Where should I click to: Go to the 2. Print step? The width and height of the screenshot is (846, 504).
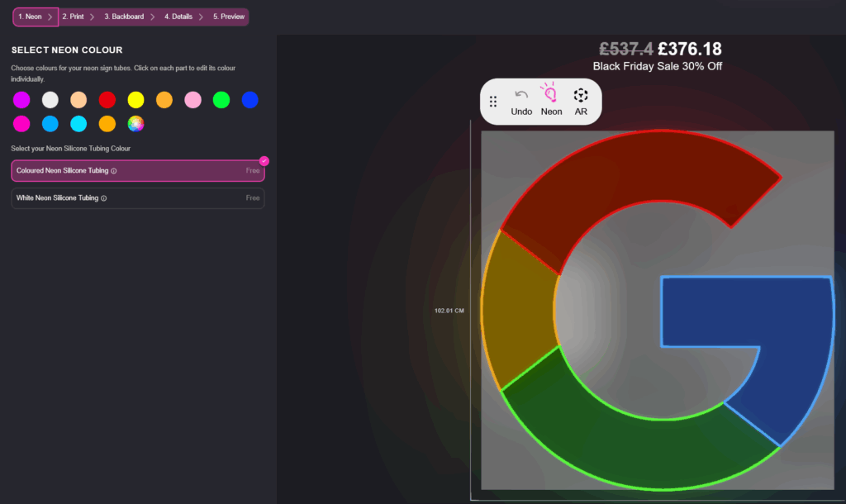point(73,17)
